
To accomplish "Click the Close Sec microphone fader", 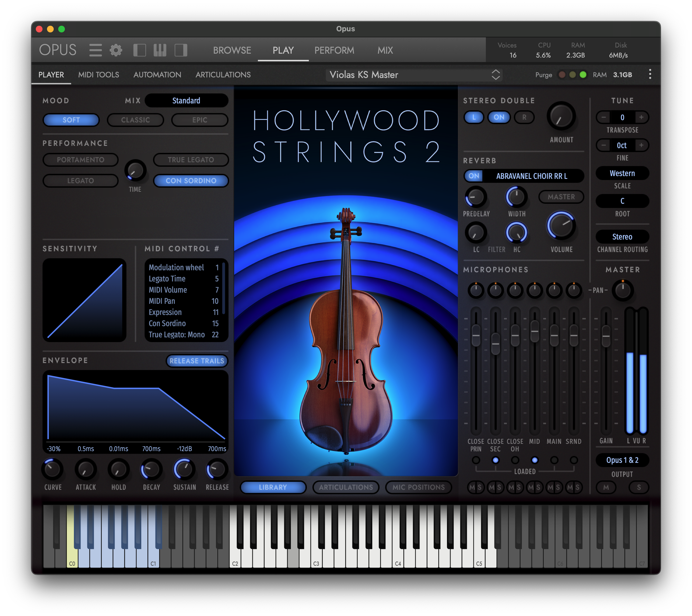I will click(x=496, y=343).
